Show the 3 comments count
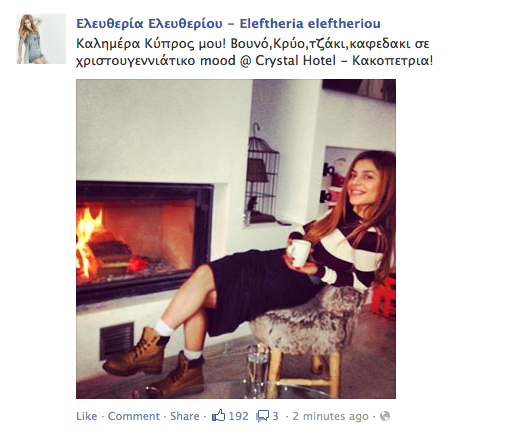The width and height of the screenshot is (507, 436). tap(275, 416)
